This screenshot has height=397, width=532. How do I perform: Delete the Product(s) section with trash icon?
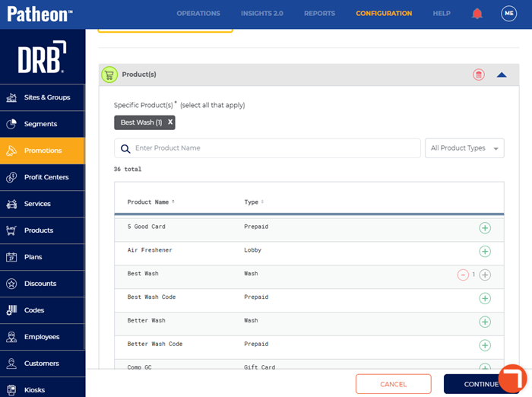tap(479, 75)
